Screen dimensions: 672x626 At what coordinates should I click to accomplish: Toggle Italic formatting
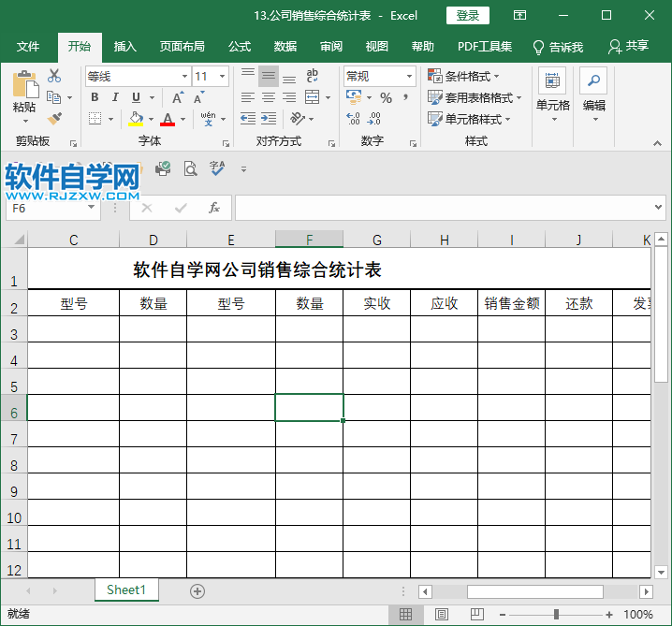coord(115,97)
